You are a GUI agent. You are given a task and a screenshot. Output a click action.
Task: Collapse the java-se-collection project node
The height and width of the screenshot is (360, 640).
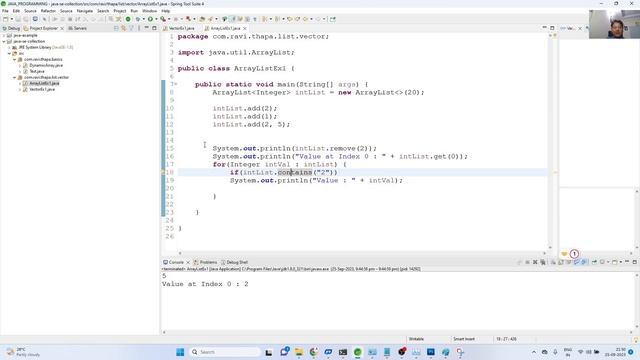pyautogui.click(x=4, y=42)
